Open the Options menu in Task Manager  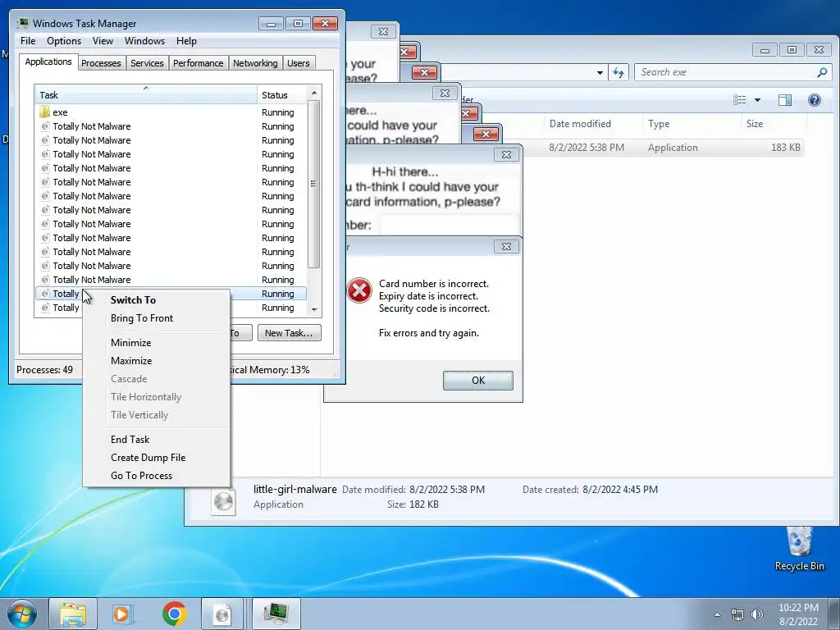coord(64,41)
